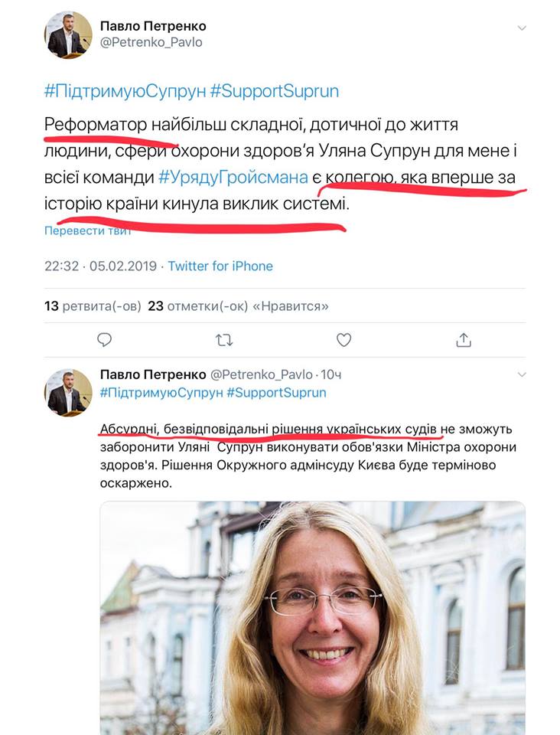Open the share upload icon
Screen dimensions: 560x735
point(464,340)
